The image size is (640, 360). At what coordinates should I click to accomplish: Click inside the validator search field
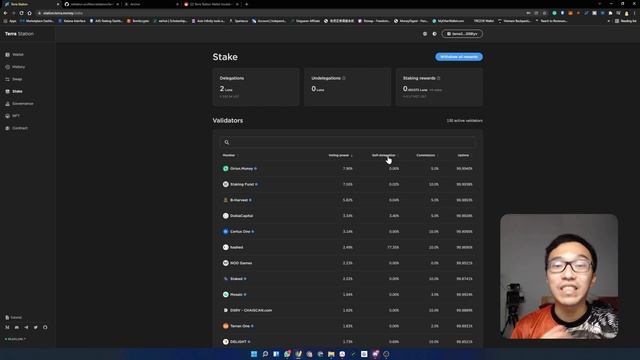[347, 142]
